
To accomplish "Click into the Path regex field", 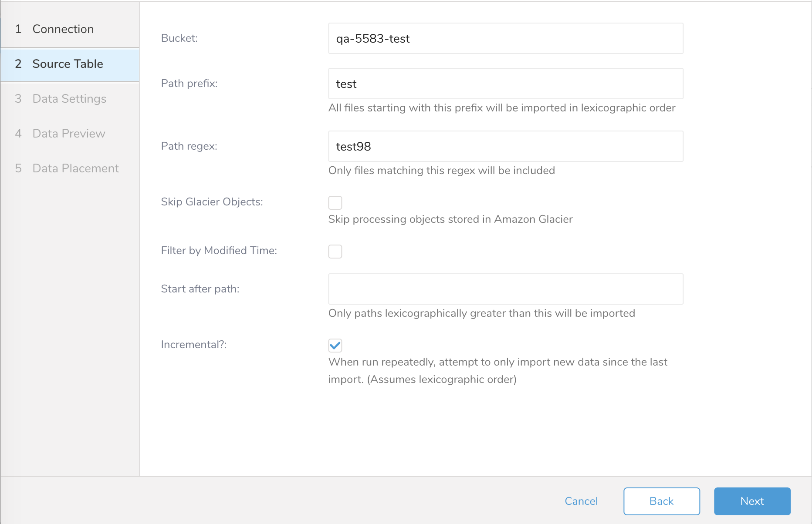I will 505,147.
